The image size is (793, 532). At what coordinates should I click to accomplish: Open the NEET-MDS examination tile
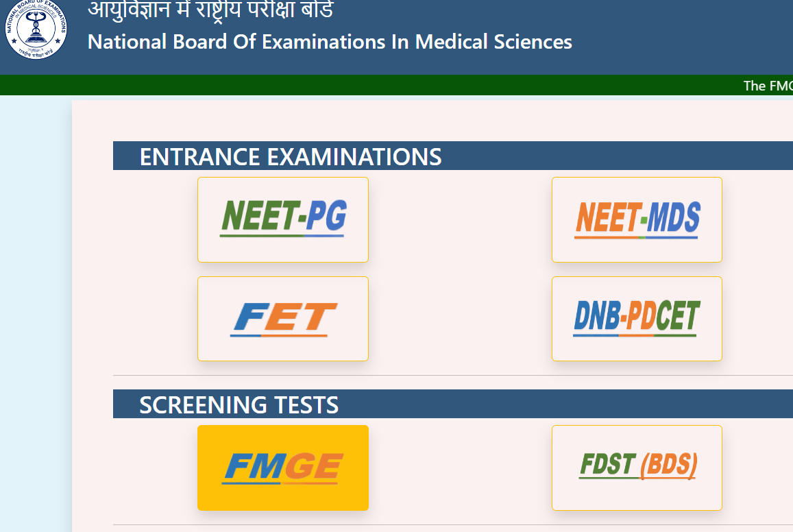tap(637, 219)
